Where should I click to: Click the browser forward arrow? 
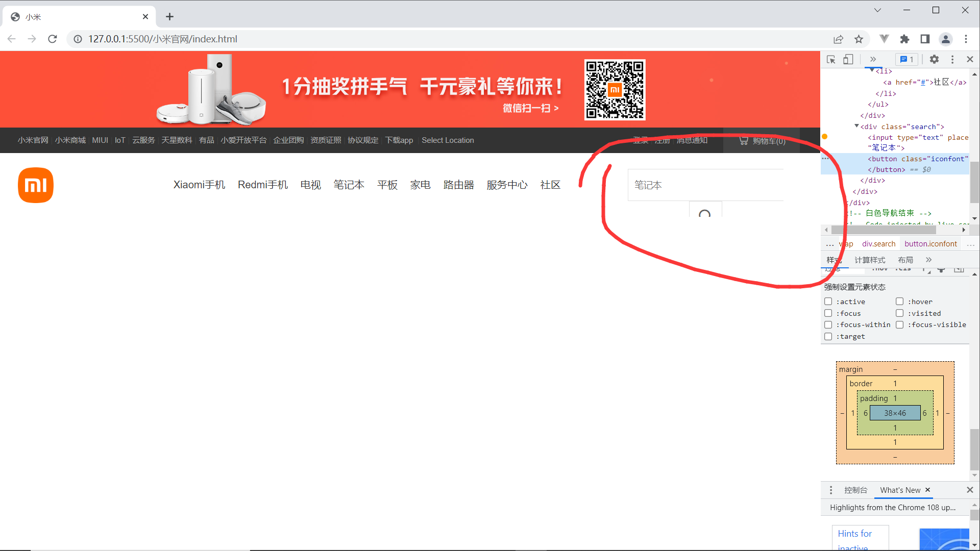tap(32, 39)
